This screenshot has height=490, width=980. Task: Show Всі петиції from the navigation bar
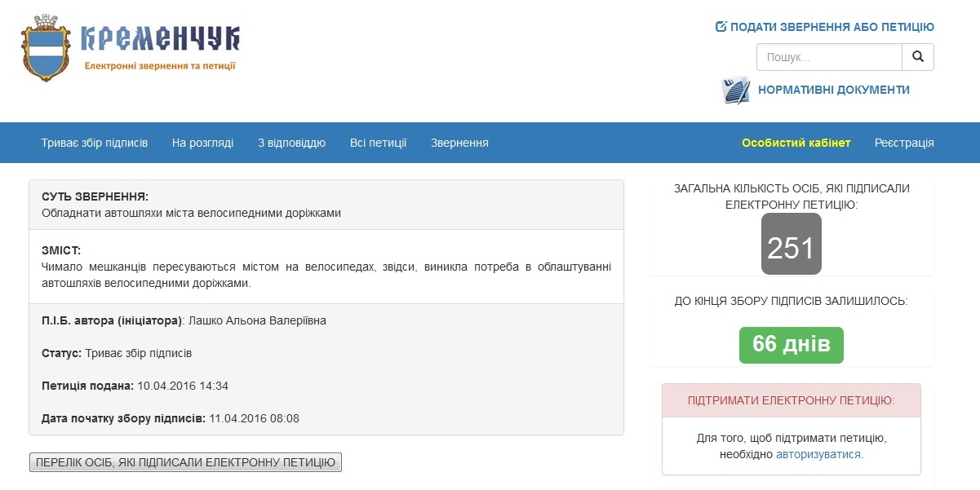pyautogui.click(x=378, y=143)
